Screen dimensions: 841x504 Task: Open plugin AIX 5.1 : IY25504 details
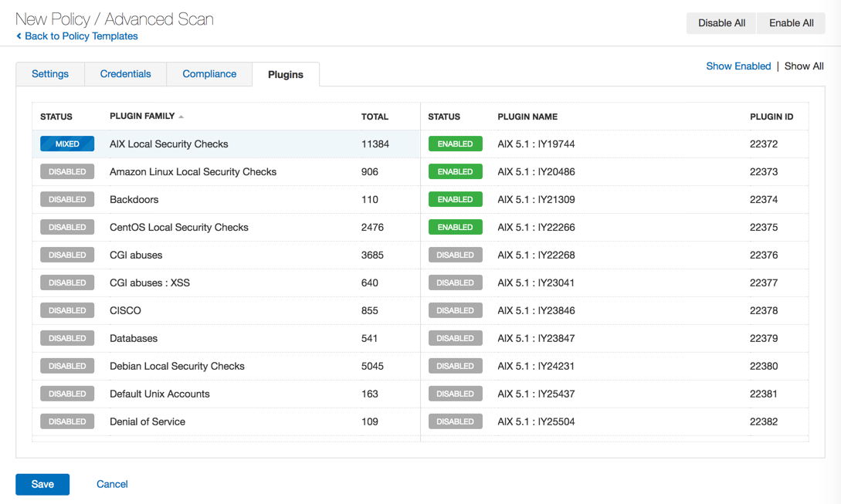[536, 421]
